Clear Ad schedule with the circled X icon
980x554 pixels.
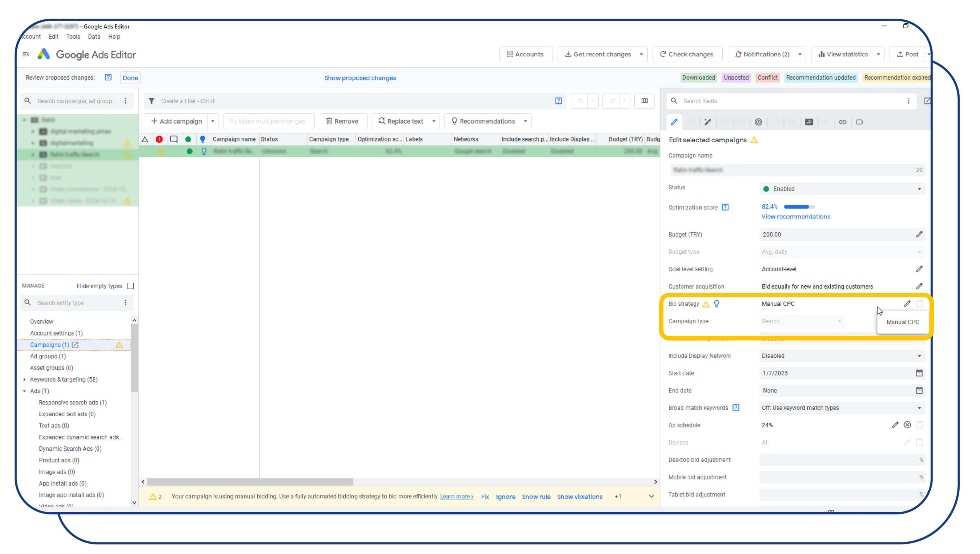[907, 425]
